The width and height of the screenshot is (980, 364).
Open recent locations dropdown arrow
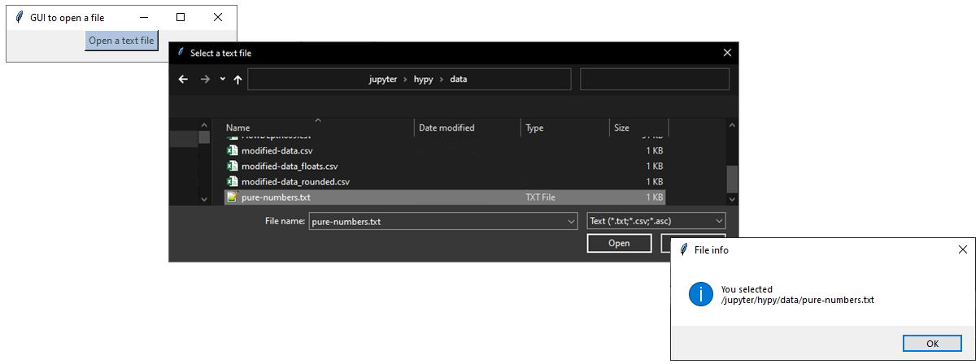(222, 80)
